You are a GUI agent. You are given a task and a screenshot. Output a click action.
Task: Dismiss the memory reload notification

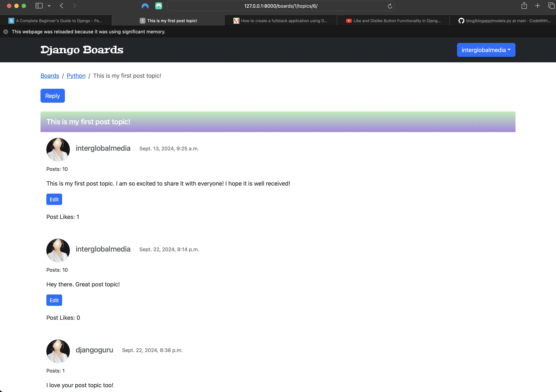[x=6, y=32]
